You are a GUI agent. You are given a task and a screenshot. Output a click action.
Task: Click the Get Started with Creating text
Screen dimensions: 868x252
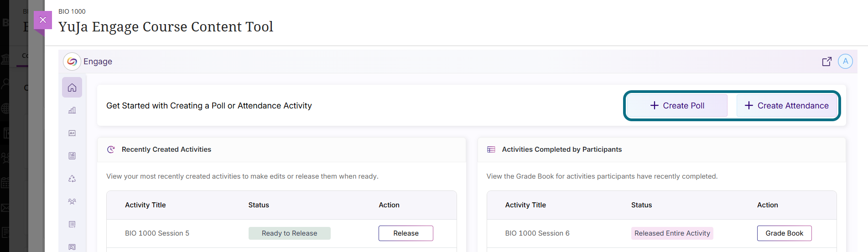tap(209, 106)
